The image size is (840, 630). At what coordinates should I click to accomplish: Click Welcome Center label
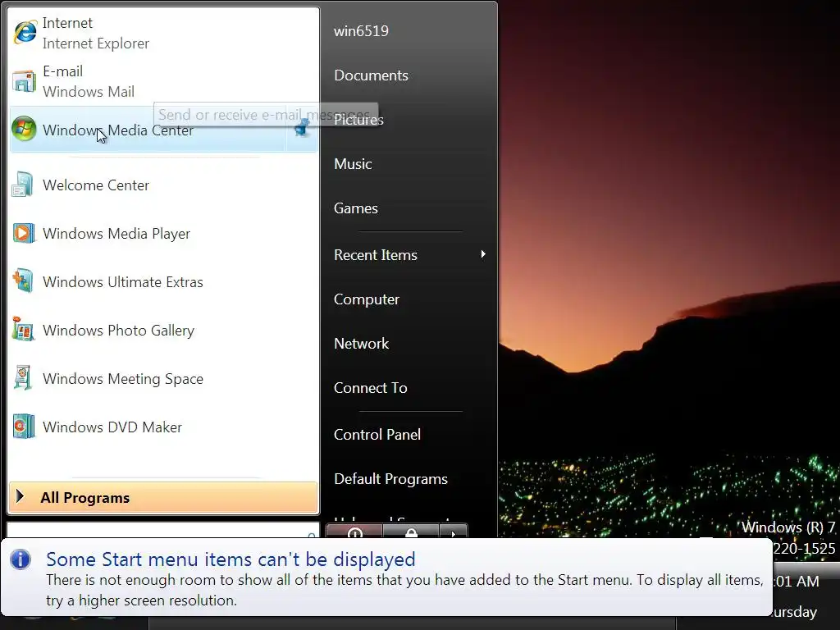(96, 185)
